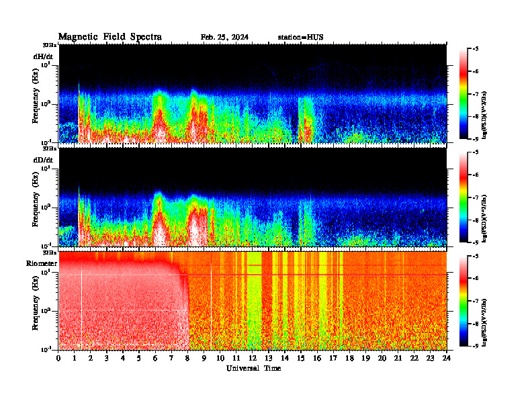532x411 pixels.
Task: Select the date 'Feb. 25, 2024'
Action: pyautogui.click(x=224, y=38)
